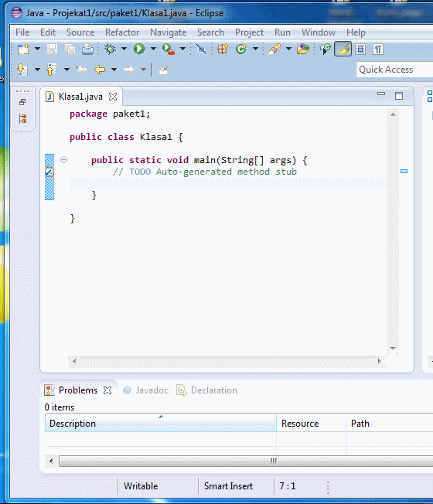Click Back navigation yellow arrow
This screenshot has height=504, width=433.
point(100,70)
